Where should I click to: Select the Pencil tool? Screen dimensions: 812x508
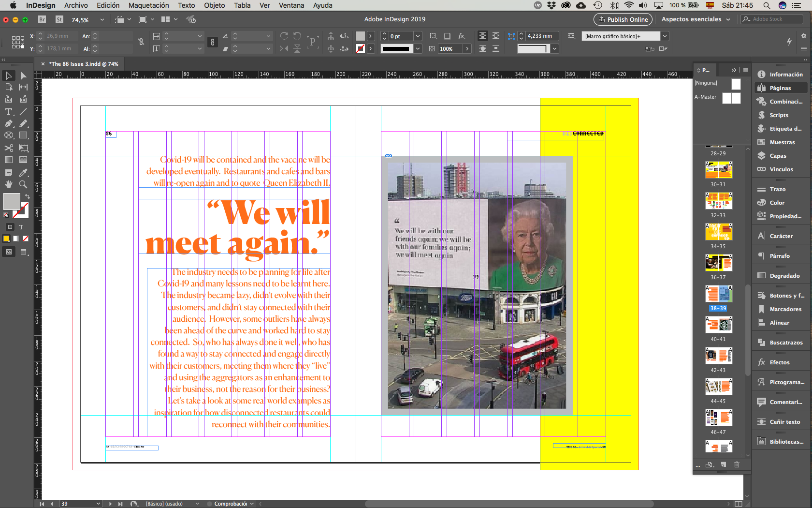[x=23, y=123]
